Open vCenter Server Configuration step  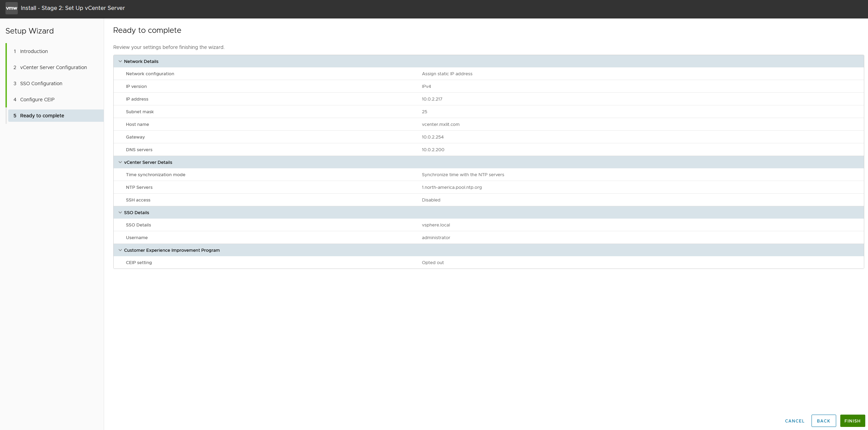pyautogui.click(x=53, y=67)
